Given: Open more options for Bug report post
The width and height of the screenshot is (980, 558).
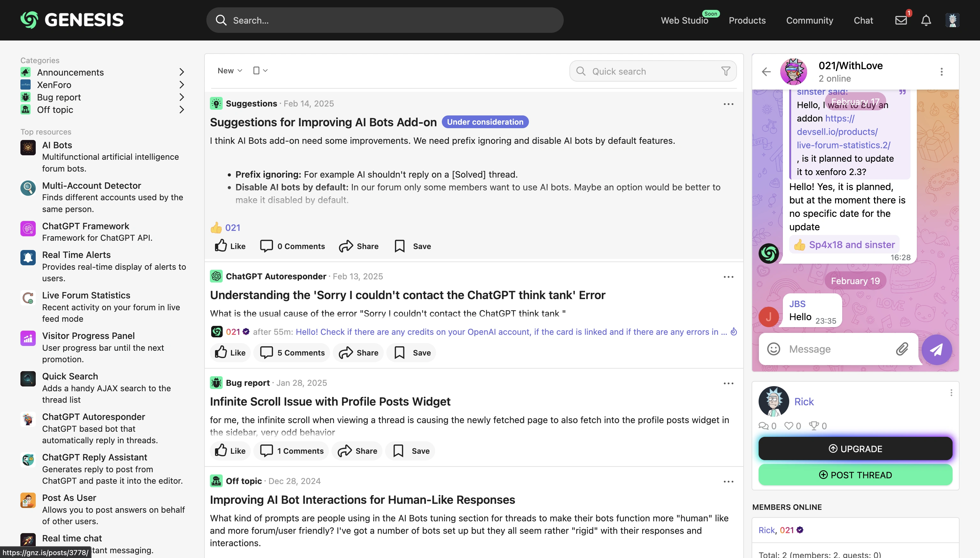Looking at the screenshot, I should 728,384.
